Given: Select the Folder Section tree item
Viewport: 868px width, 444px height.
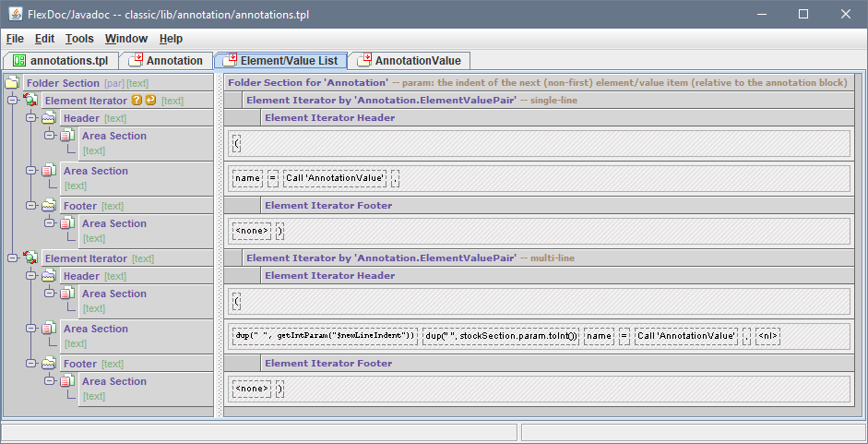Looking at the screenshot, I should point(63,83).
